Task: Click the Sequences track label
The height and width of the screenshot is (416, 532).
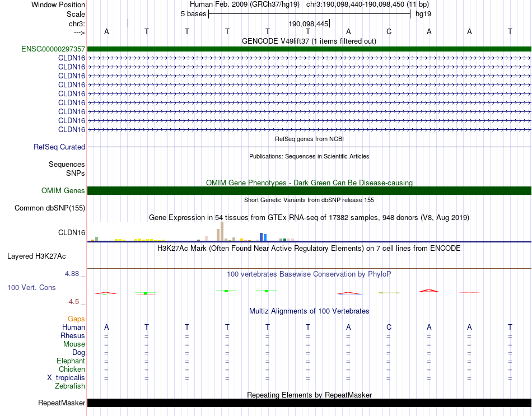Action: [67, 164]
